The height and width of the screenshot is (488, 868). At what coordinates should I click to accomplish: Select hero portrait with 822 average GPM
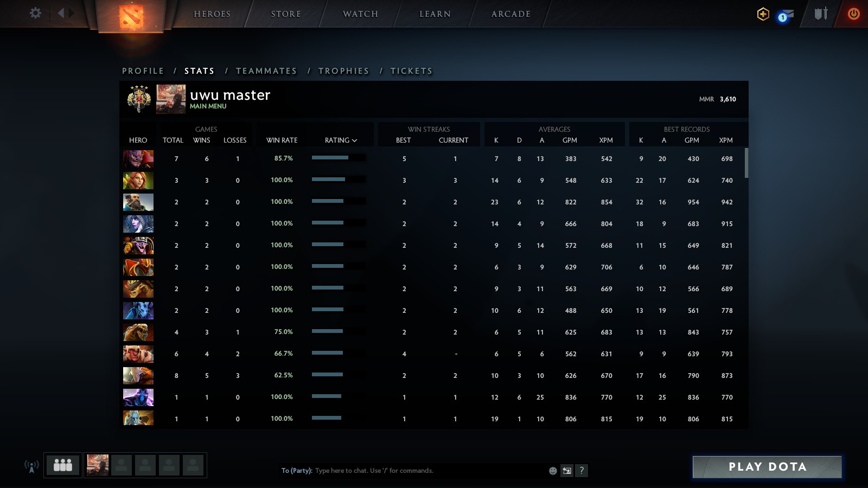click(138, 202)
